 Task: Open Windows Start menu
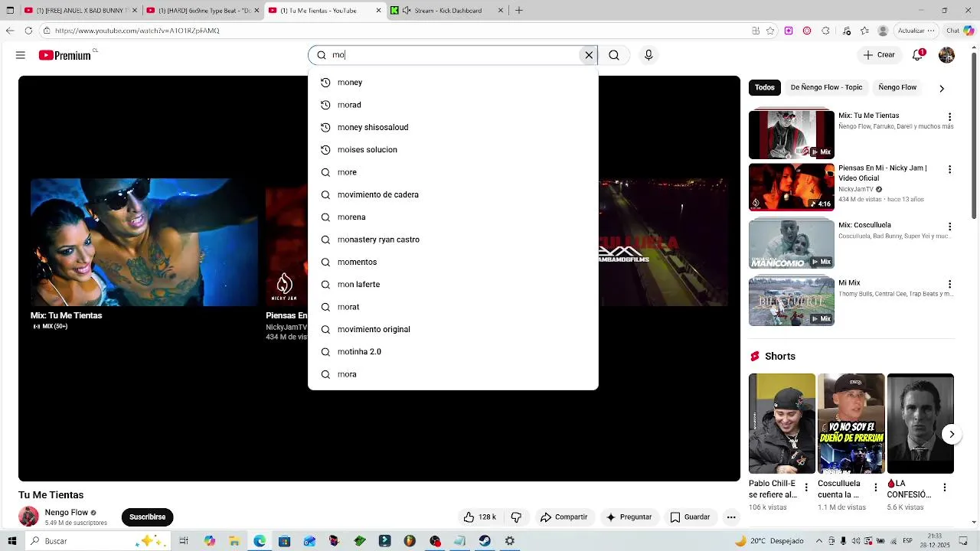click(x=11, y=541)
